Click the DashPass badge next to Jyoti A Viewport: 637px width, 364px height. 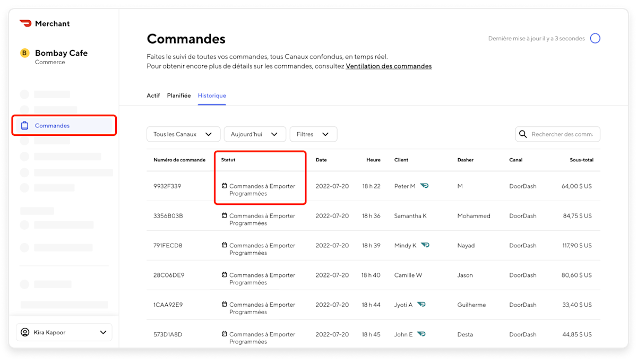tap(421, 305)
